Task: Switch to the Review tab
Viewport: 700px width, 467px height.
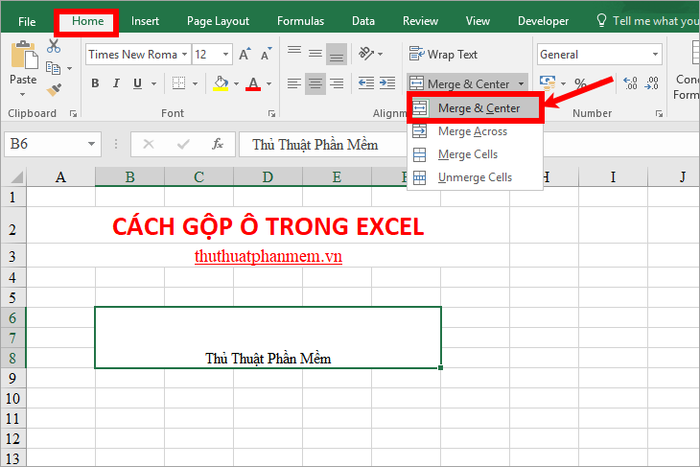Action: pyautogui.click(x=420, y=21)
